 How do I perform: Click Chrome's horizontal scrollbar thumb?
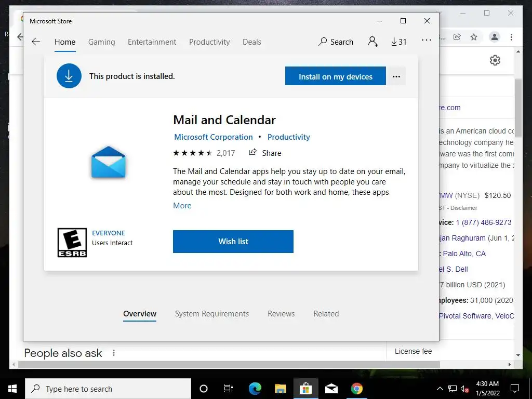[229, 364]
